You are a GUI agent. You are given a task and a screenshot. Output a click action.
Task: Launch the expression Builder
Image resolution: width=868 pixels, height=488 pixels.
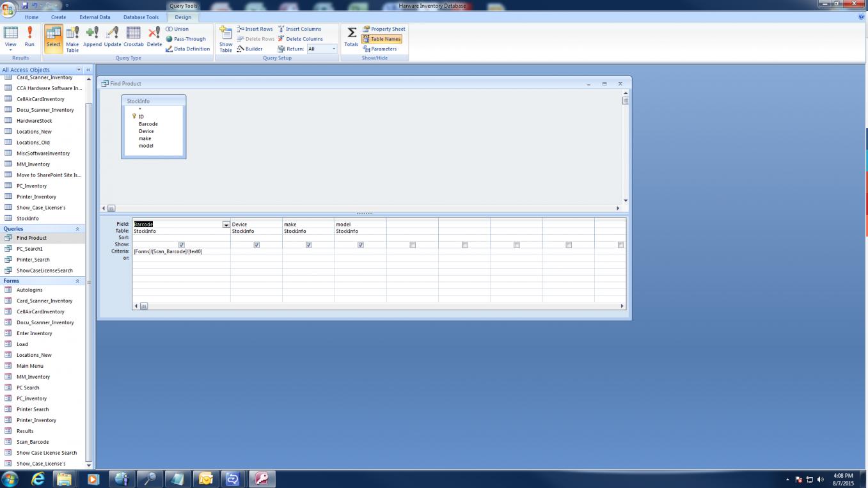tap(249, 49)
